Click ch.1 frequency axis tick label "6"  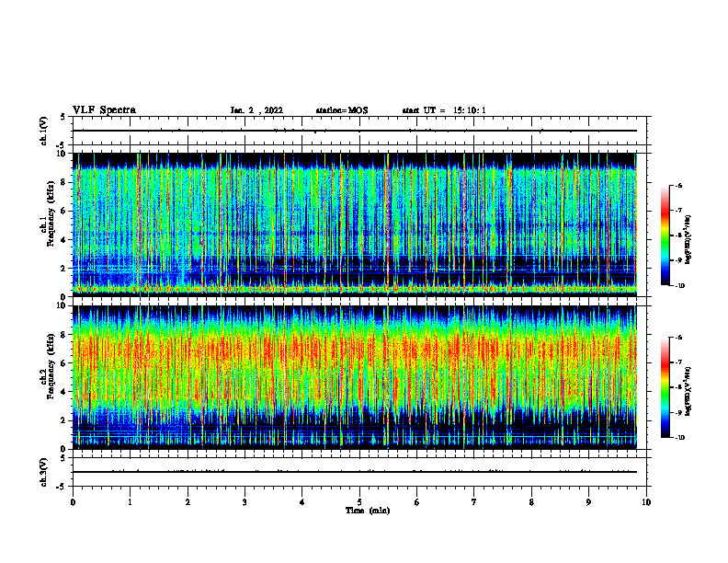click(x=63, y=211)
